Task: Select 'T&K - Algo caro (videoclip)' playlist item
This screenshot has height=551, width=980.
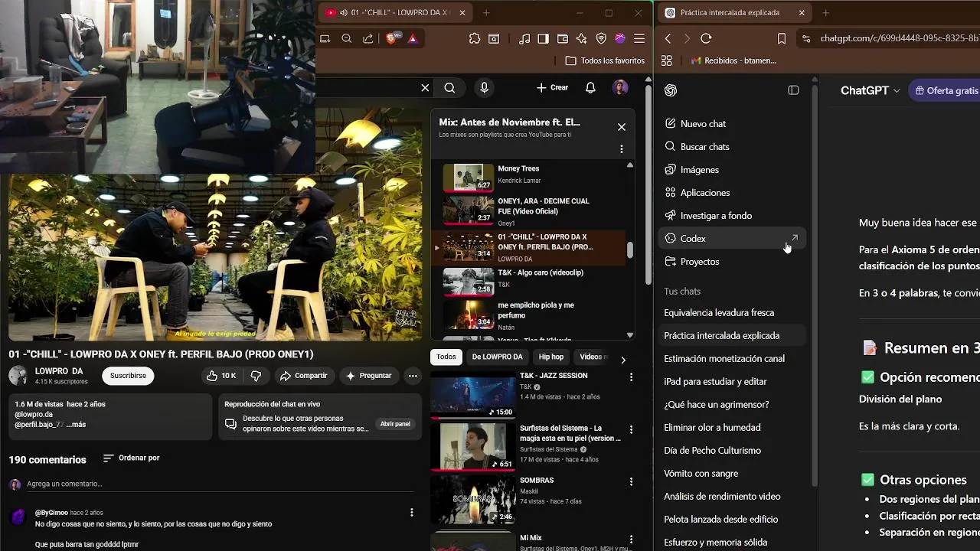Action: [x=528, y=281]
